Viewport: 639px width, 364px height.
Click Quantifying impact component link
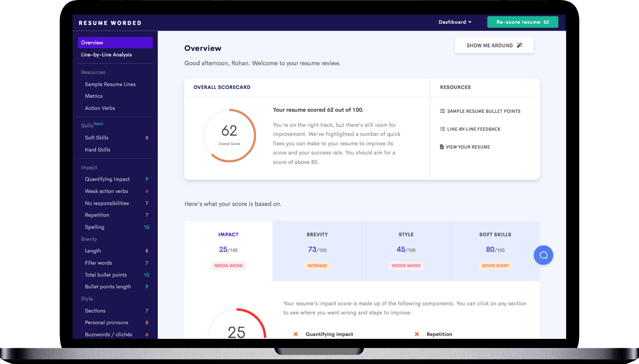click(329, 334)
